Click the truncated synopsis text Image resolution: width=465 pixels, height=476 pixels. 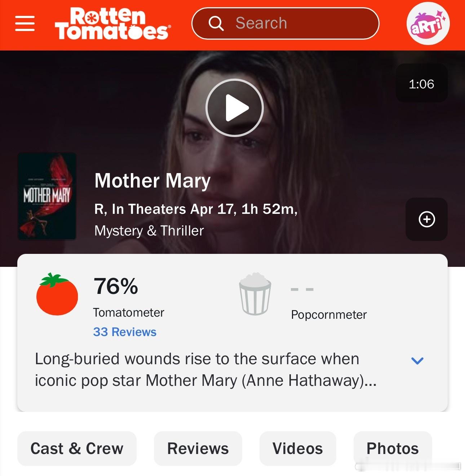pos(205,370)
